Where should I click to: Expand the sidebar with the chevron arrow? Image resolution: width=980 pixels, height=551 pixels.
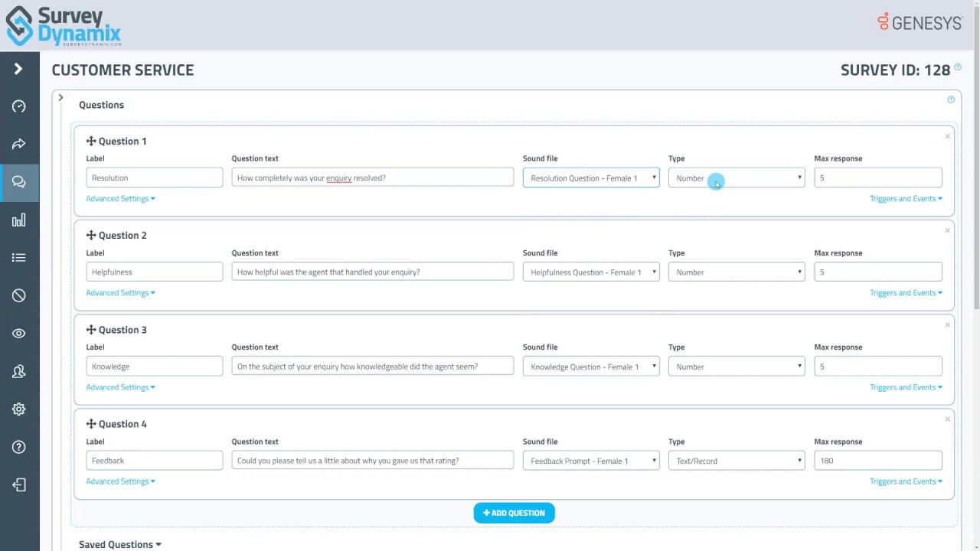(18, 69)
